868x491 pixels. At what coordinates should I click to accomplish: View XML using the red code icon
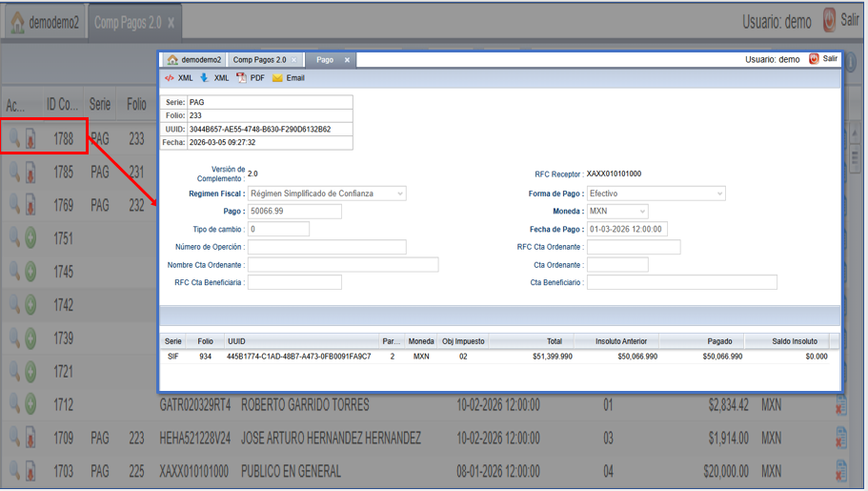coord(170,78)
